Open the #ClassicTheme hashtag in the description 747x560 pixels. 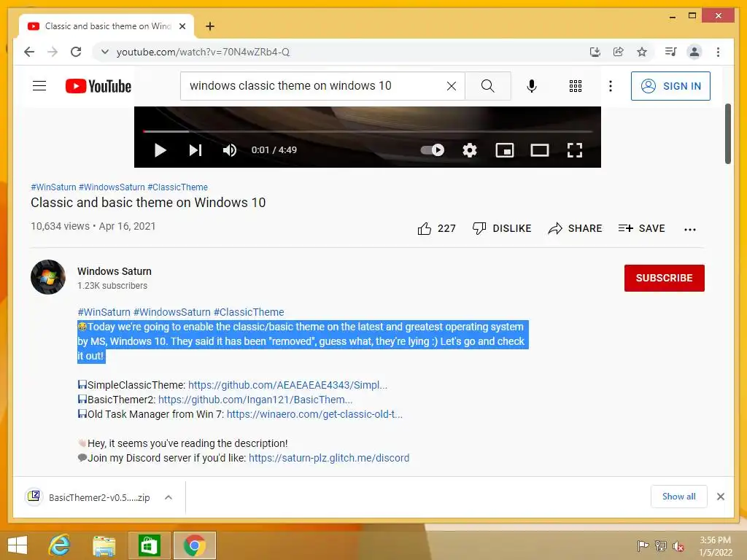click(x=249, y=312)
